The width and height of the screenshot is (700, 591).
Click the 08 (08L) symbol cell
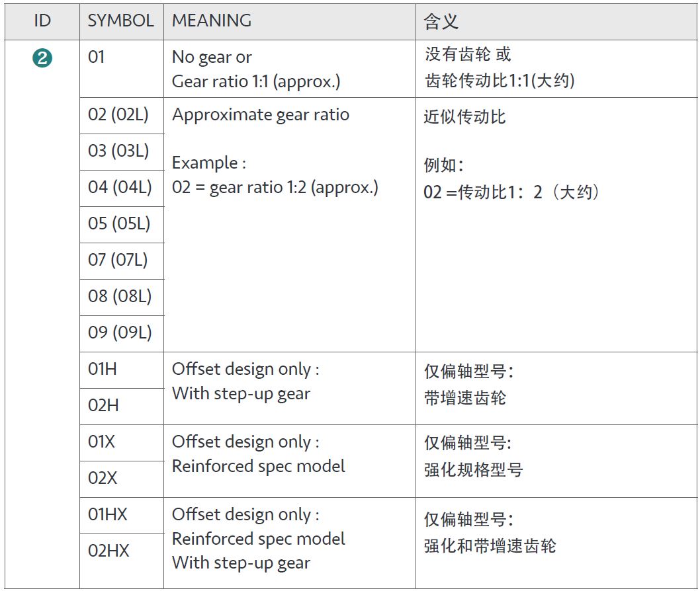click(120, 297)
